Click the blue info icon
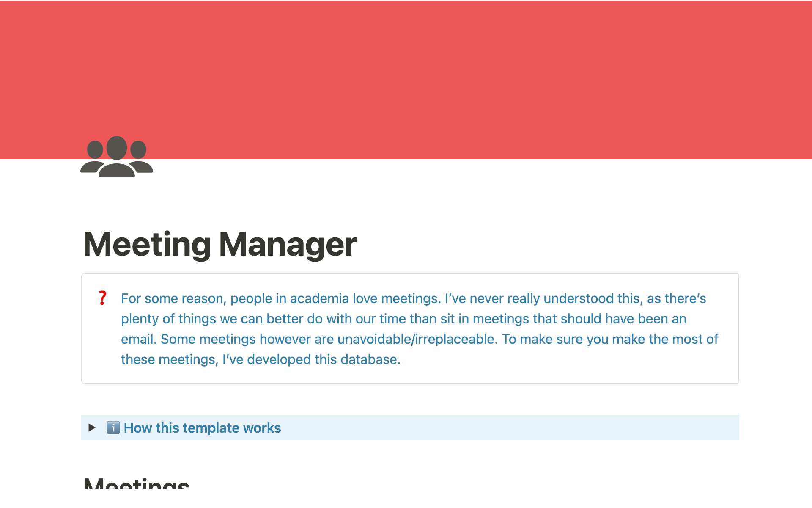This screenshot has width=812, height=508. click(113, 428)
